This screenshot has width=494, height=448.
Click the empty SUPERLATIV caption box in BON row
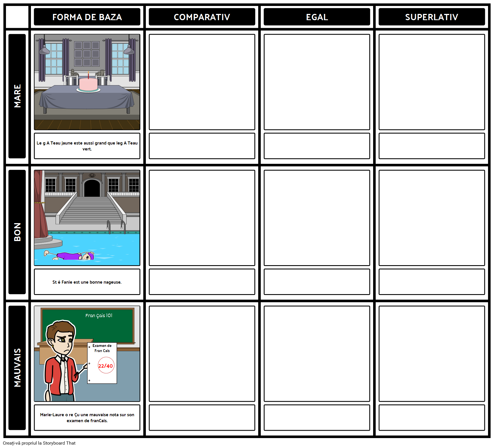pos(432,282)
